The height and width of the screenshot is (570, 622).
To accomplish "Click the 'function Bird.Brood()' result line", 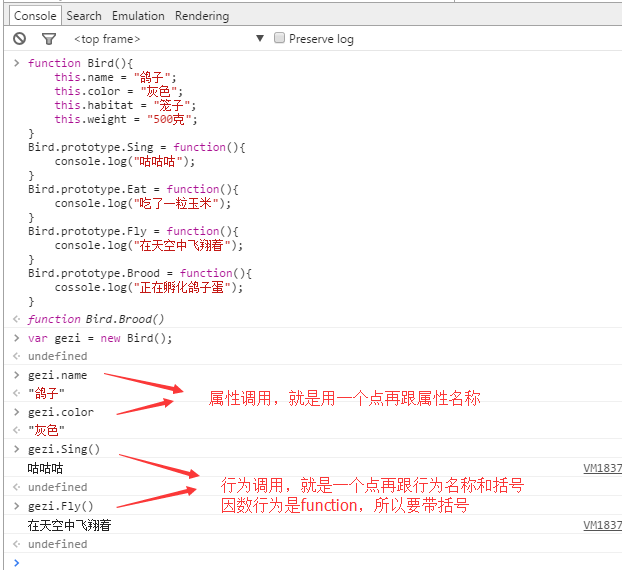I will (96, 319).
